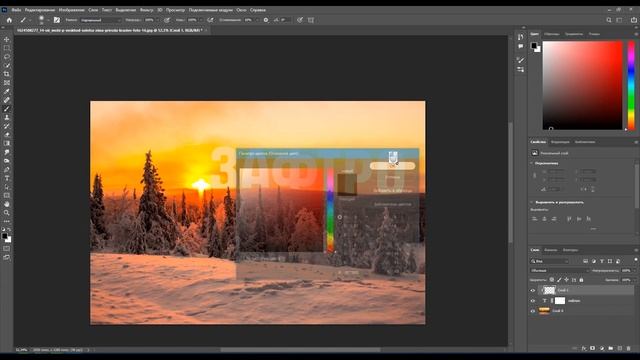Click color libraries button in dialog
Image resolution: width=640 pixels, height=360 pixels.
(392, 204)
